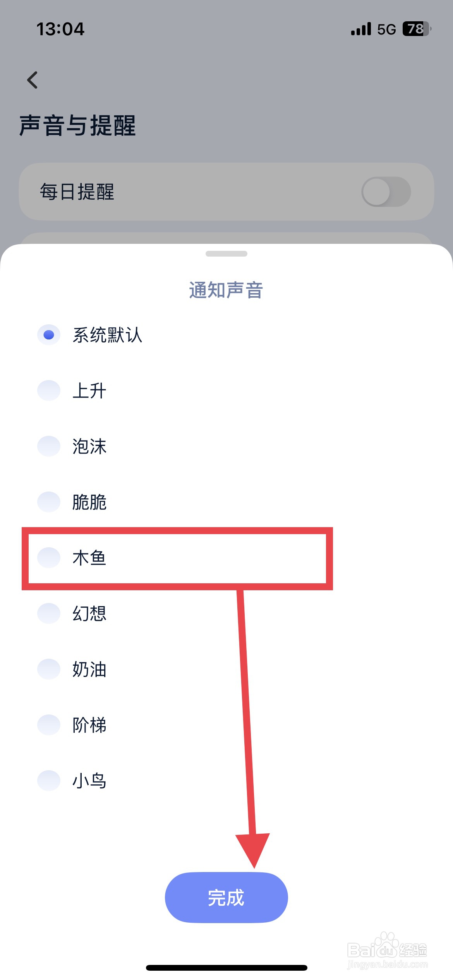Select 系统默认 as notification sound
The width and height of the screenshot is (453, 980).
click(x=108, y=336)
